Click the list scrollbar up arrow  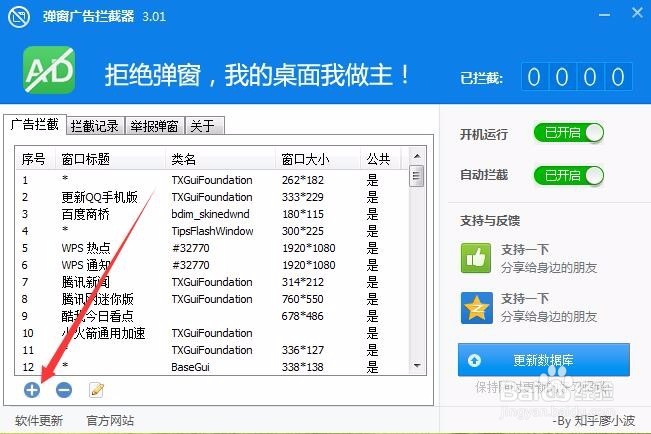tap(417, 156)
